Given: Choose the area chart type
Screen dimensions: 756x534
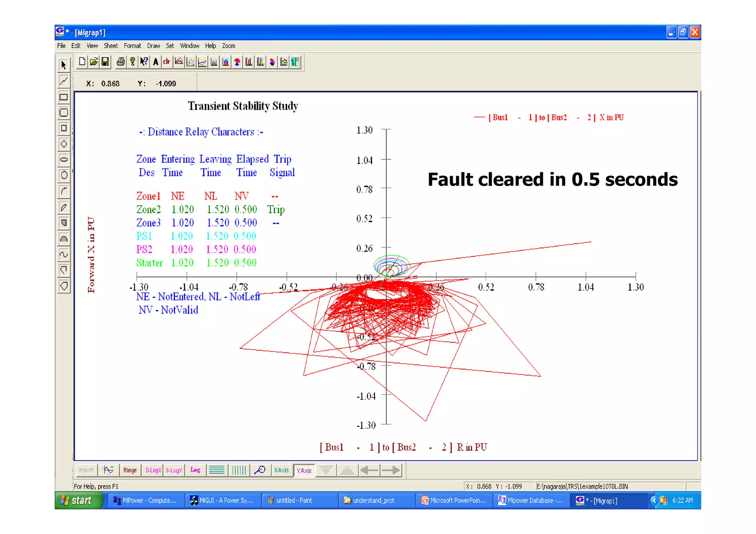Looking at the screenshot, I should [179, 62].
